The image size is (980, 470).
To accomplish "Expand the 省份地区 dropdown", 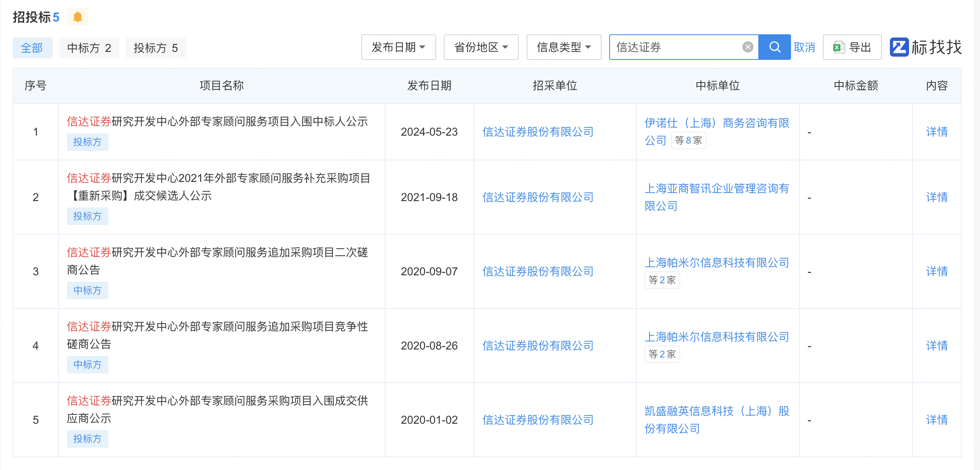I will (481, 47).
